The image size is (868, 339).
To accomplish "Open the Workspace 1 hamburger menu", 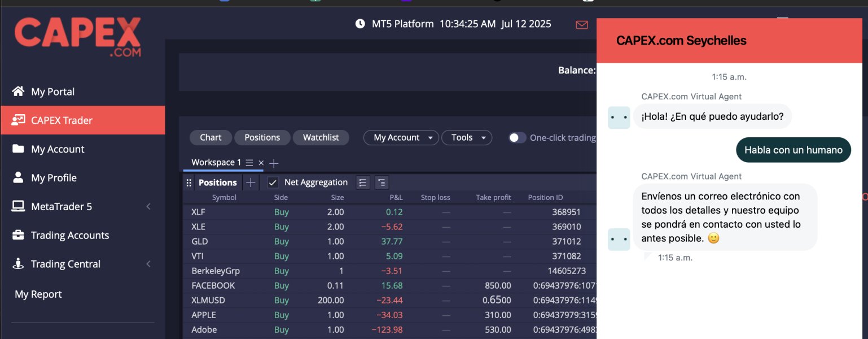I will click(x=249, y=163).
